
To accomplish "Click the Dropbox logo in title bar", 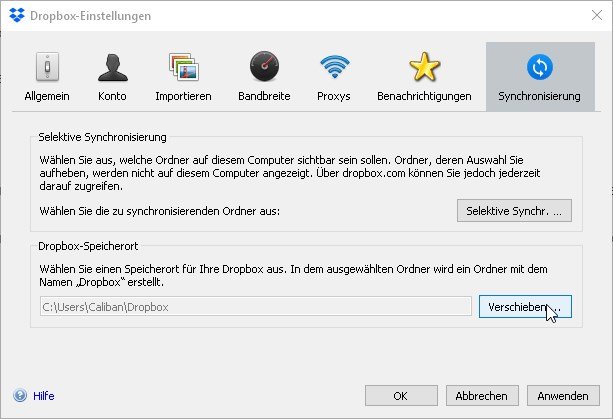I will (x=17, y=15).
